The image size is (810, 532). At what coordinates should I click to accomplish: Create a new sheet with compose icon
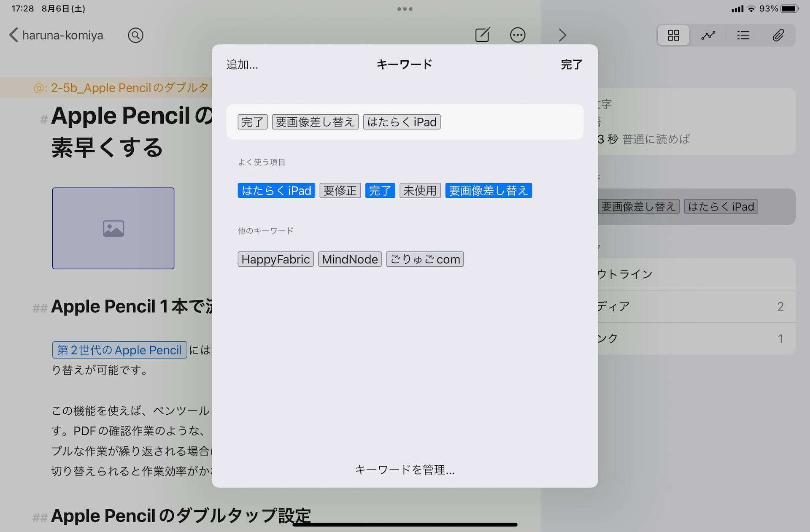click(482, 35)
